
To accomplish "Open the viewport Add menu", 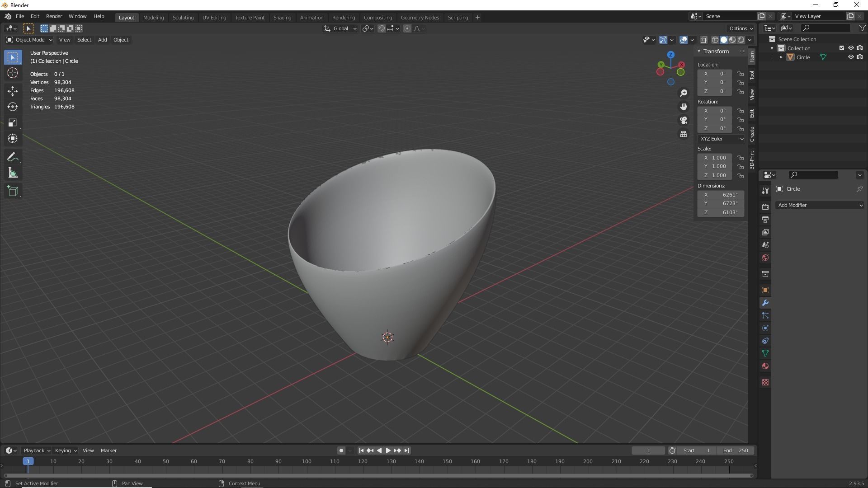I will point(102,40).
